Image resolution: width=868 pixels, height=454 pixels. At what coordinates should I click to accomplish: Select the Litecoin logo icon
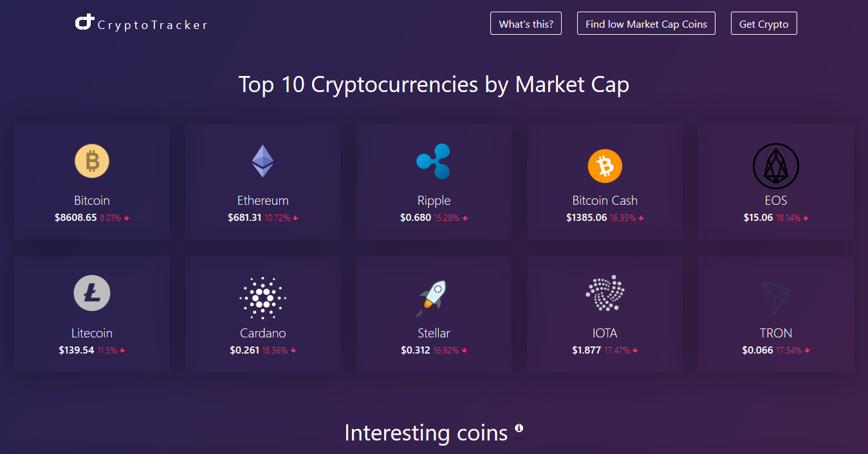92,294
